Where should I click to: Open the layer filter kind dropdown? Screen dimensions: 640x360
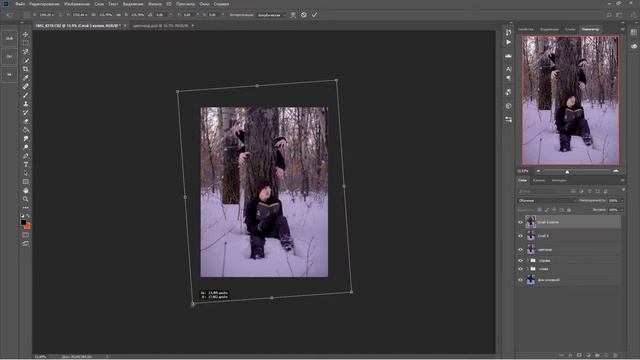tap(543, 191)
